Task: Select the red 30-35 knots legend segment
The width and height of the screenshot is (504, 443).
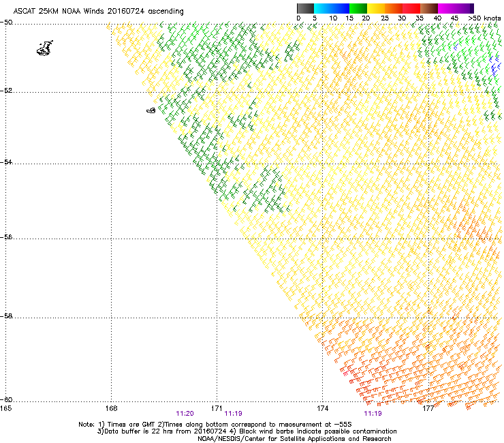Action: click(x=411, y=8)
